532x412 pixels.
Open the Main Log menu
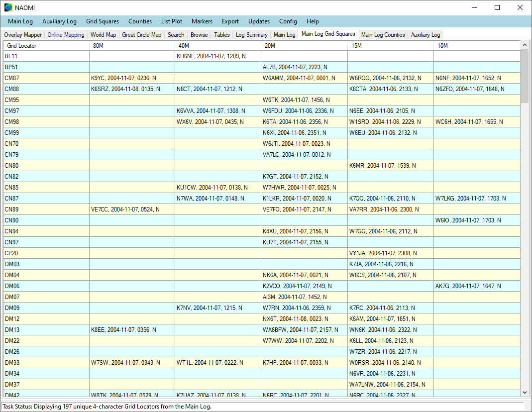click(20, 21)
